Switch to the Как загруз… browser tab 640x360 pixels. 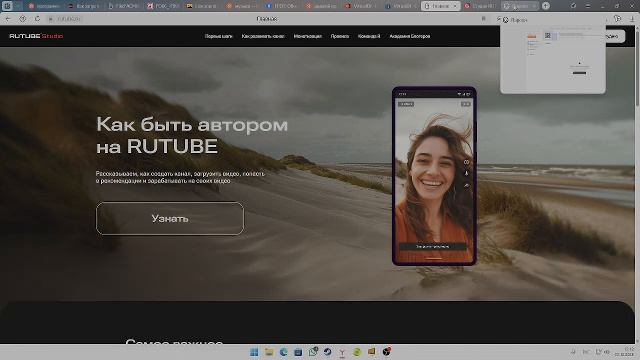[84, 6]
